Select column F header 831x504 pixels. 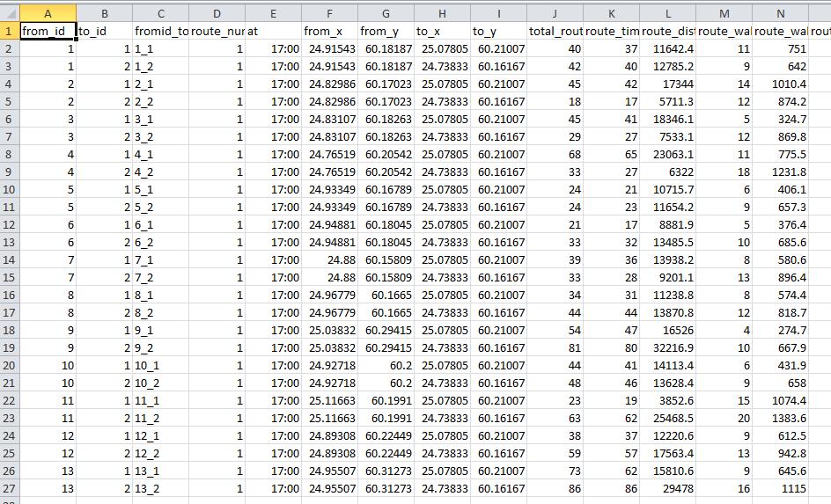pyautogui.click(x=329, y=13)
